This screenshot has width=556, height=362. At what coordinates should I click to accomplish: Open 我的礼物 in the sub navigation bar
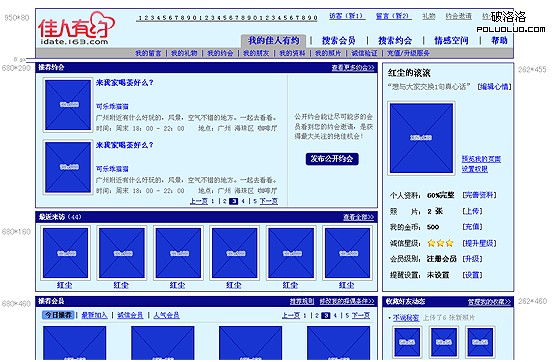tap(184, 53)
